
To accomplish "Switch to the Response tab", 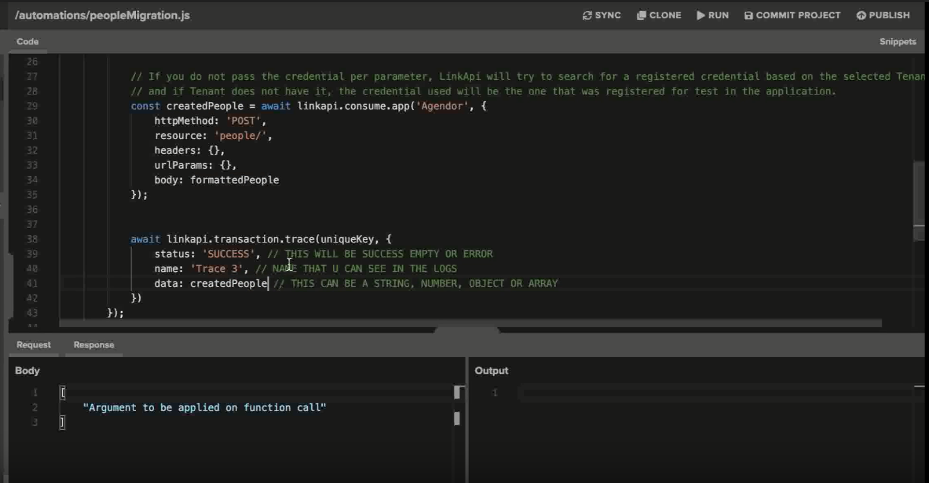I will [x=93, y=345].
